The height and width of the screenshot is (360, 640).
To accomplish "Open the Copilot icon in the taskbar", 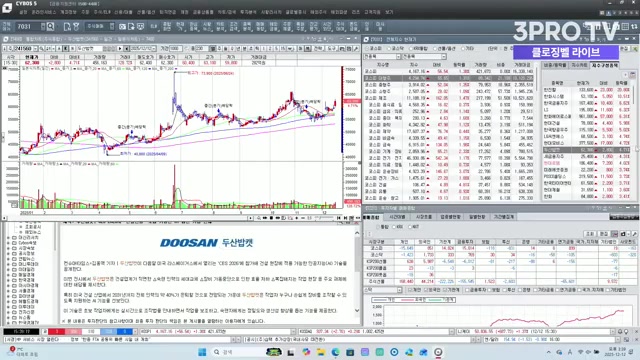I will coord(306,352).
